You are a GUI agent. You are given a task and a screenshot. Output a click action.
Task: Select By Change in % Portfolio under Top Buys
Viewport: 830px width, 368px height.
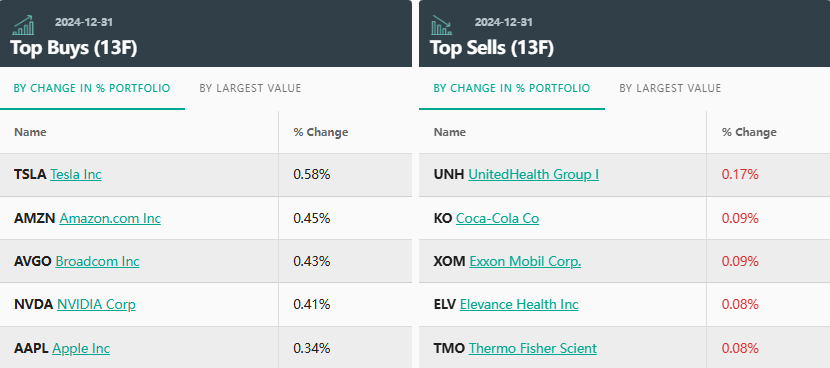pos(92,88)
